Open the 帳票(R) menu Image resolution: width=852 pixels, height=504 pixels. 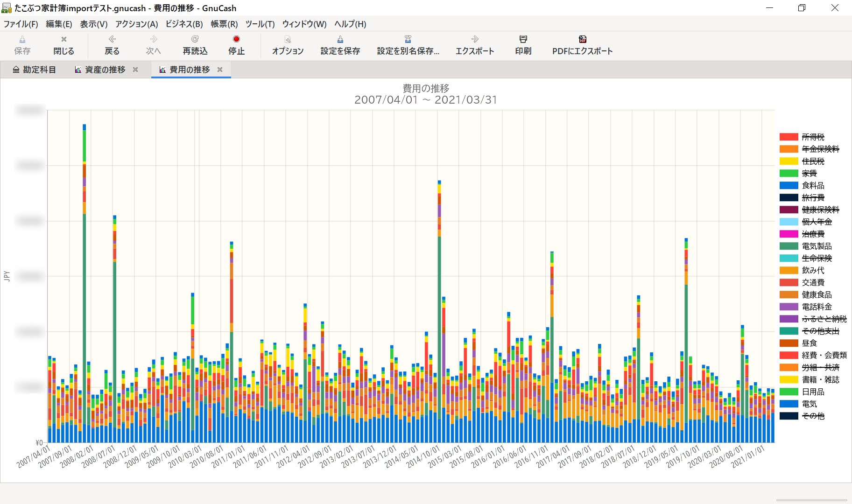click(224, 24)
